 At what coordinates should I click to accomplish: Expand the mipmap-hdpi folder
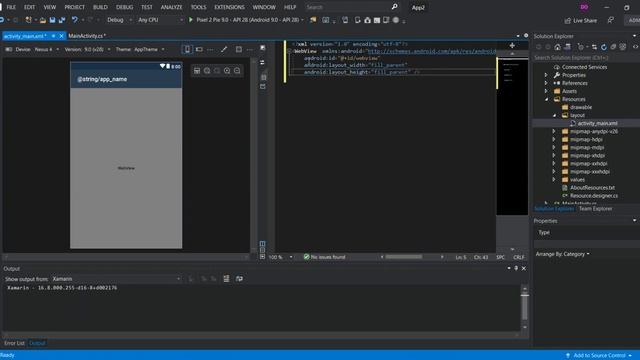[554, 139]
